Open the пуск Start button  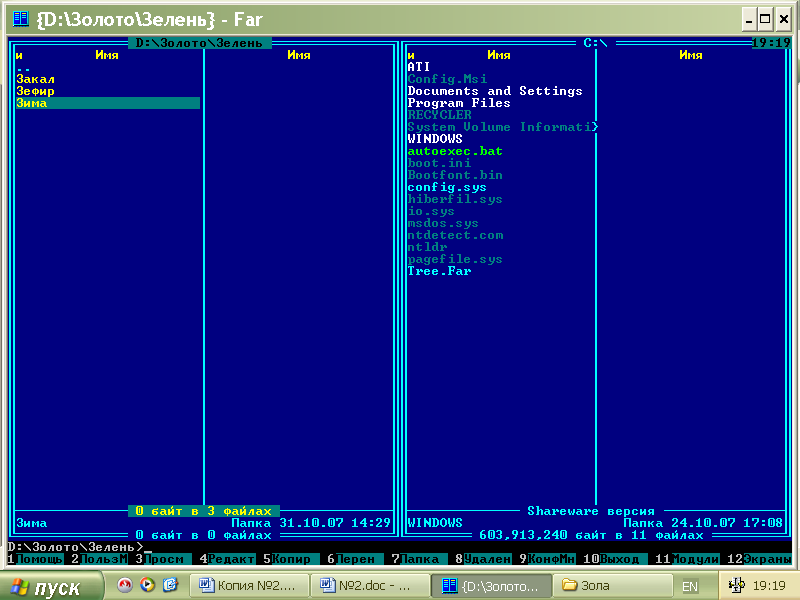click(51, 586)
